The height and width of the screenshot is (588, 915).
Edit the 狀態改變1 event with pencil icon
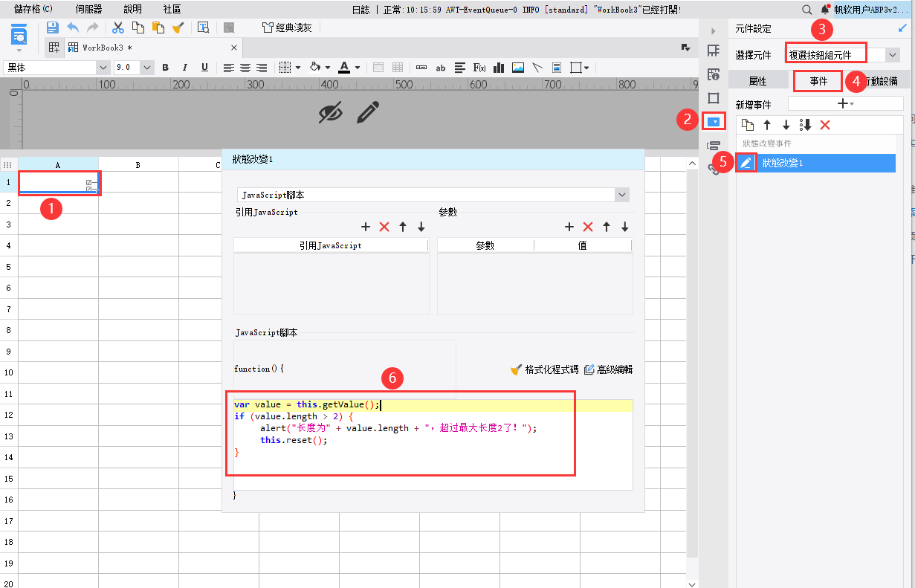point(746,163)
